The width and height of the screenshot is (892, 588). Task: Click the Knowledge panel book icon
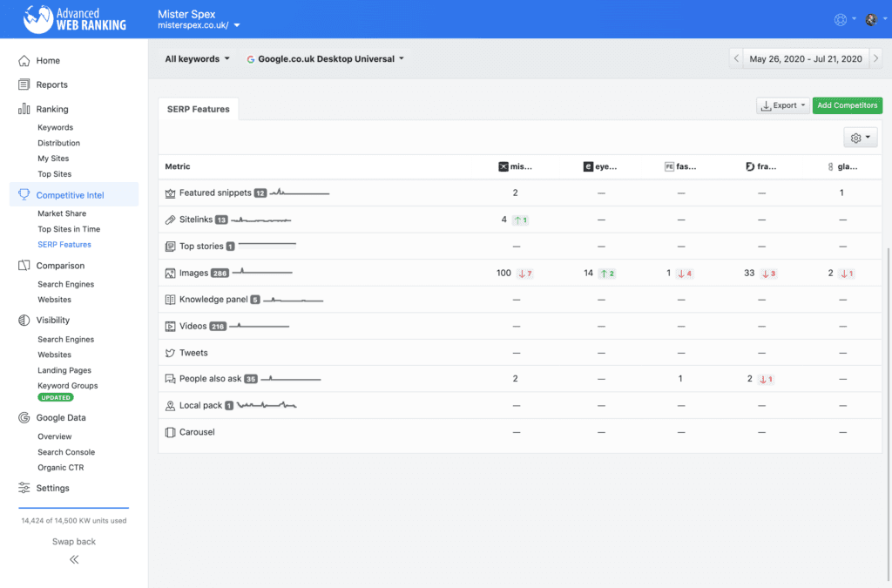click(x=170, y=299)
